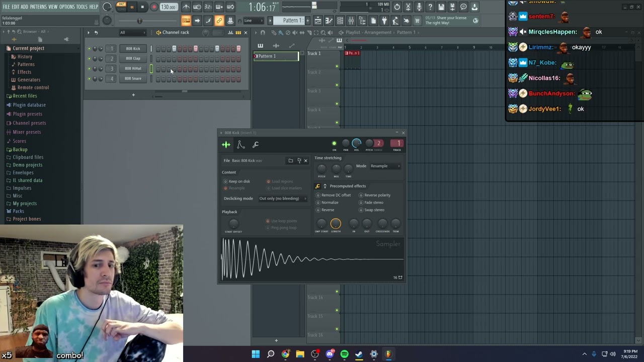Image resolution: width=644 pixels, height=362 pixels.
Task: Open the shopping cart content library icon
Action: (417, 21)
